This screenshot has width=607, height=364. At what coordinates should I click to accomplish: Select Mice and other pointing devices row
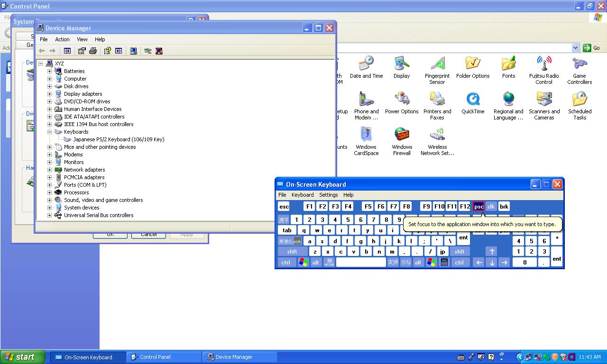click(x=100, y=147)
